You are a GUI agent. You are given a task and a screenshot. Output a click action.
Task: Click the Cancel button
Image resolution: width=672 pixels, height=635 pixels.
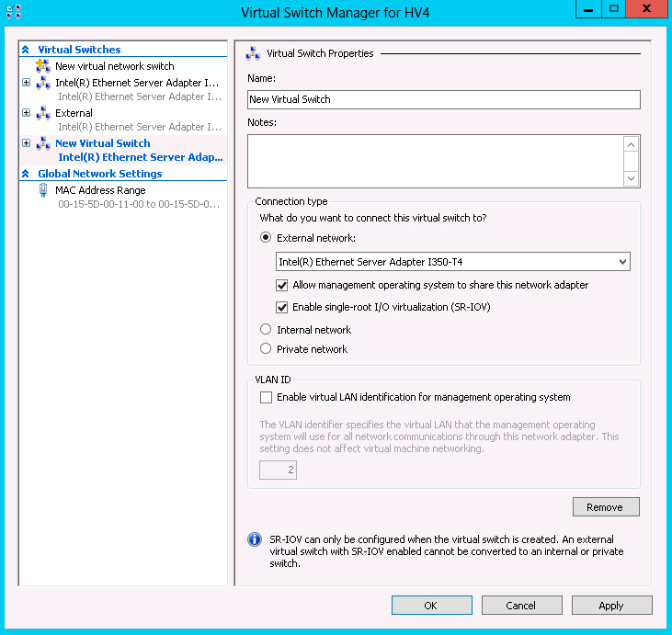point(521,605)
